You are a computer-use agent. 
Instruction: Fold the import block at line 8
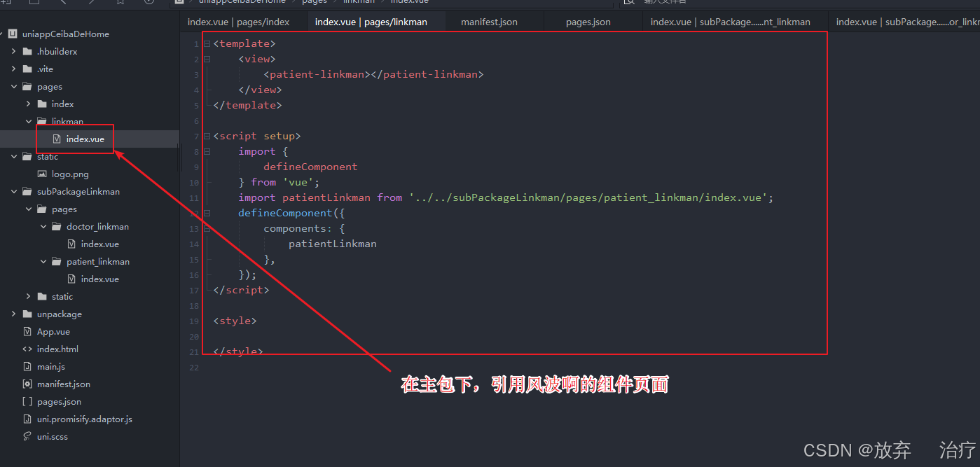(x=207, y=151)
